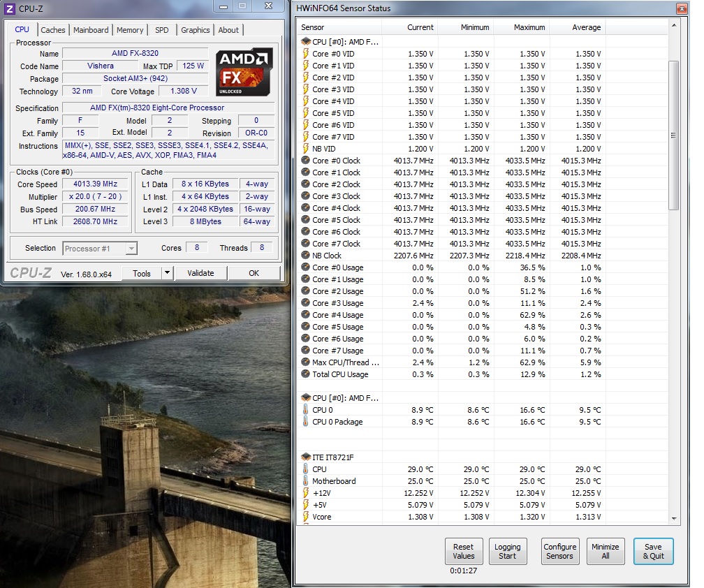The width and height of the screenshot is (704, 588).
Task: Click thermometer icon for ITE CPU temperature
Action: 306,469
